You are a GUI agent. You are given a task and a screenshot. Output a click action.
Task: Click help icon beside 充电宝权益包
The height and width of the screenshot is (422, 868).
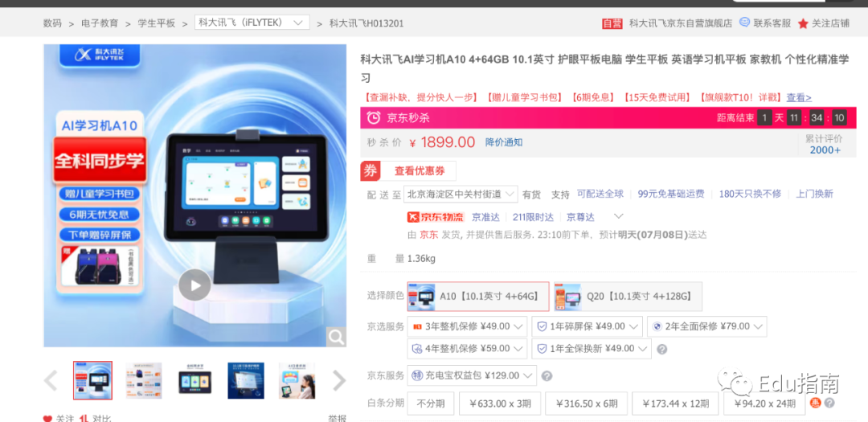(547, 376)
